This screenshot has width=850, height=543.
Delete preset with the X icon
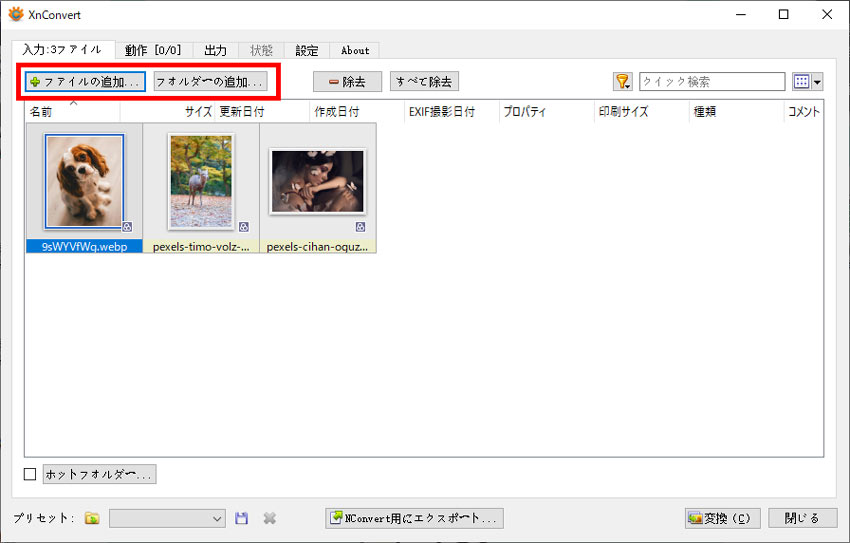click(269, 519)
